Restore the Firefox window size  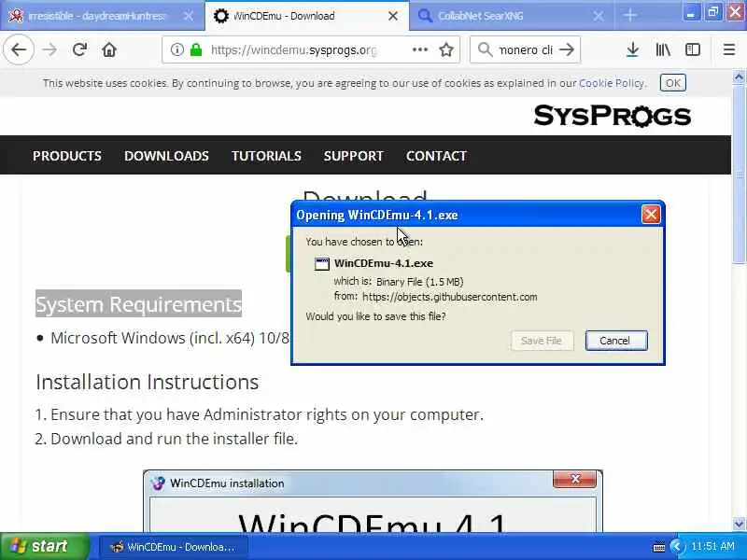[712, 12]
